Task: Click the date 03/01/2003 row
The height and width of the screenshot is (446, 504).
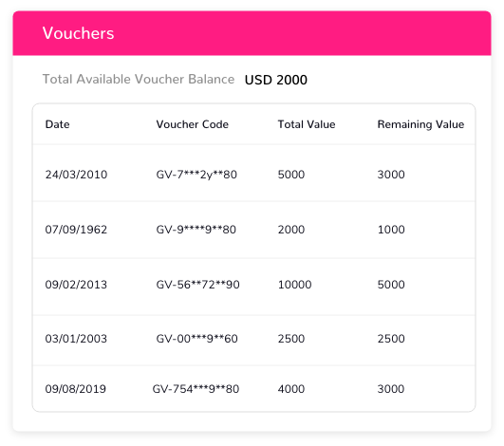Action: pyautogui.click(x=254, y=341)
